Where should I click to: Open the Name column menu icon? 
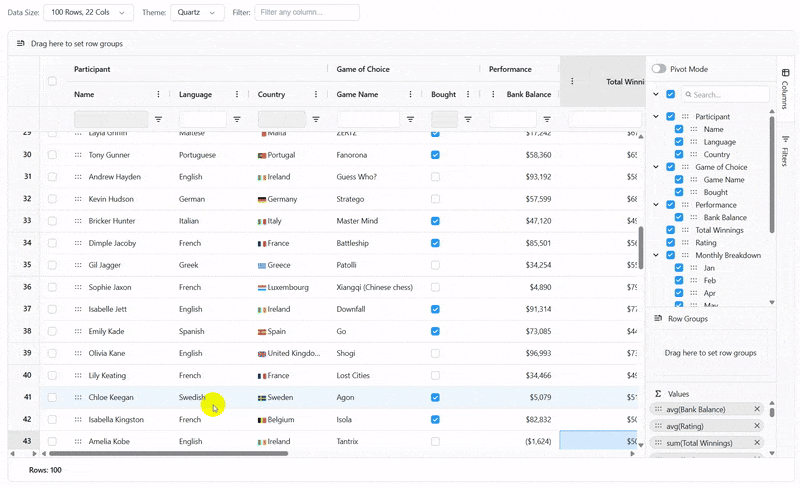[x=158, y=94]
